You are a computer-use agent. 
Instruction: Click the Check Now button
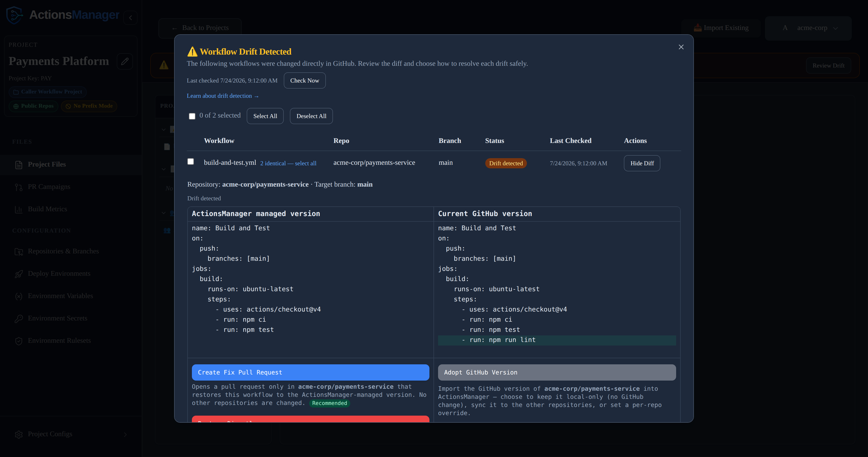(x=305, y=80)
